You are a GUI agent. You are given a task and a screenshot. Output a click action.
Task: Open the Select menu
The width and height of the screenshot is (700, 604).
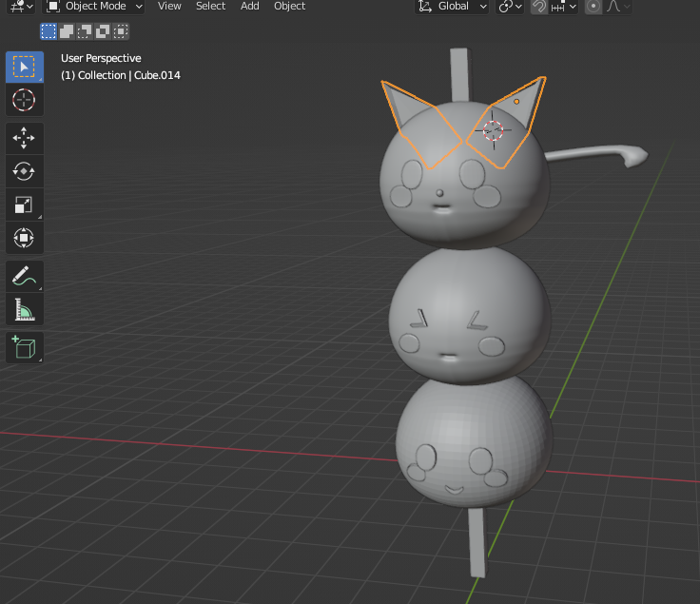(x=211, y=7)
